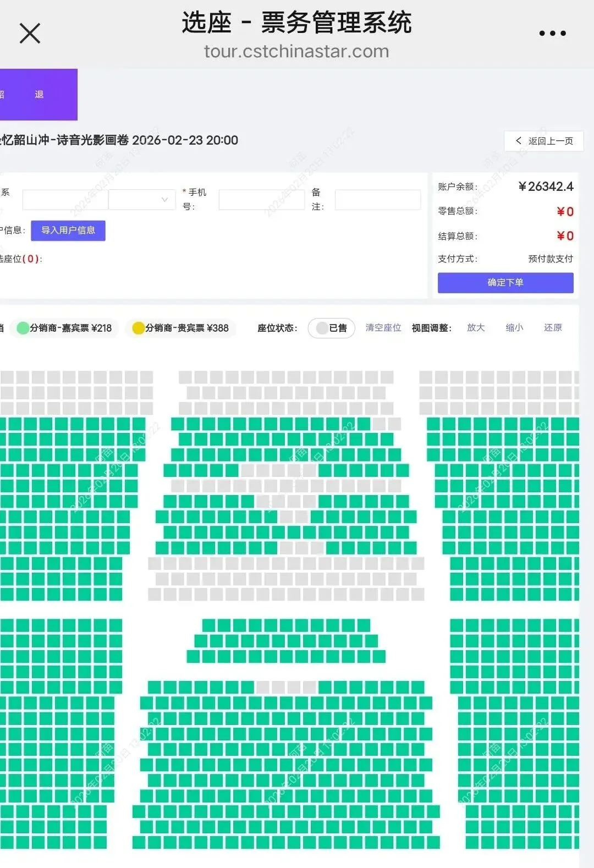Click the purple 退 tab at the top left
594x868 pixels.
pos(38,94)
